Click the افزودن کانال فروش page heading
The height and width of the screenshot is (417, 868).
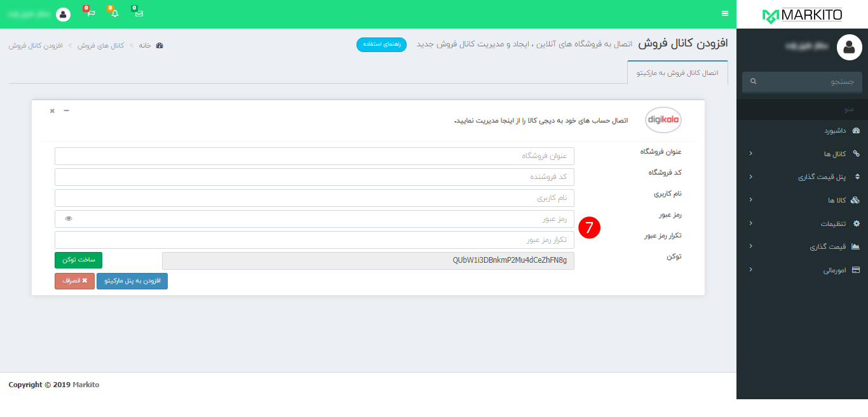tap(683, 44)
